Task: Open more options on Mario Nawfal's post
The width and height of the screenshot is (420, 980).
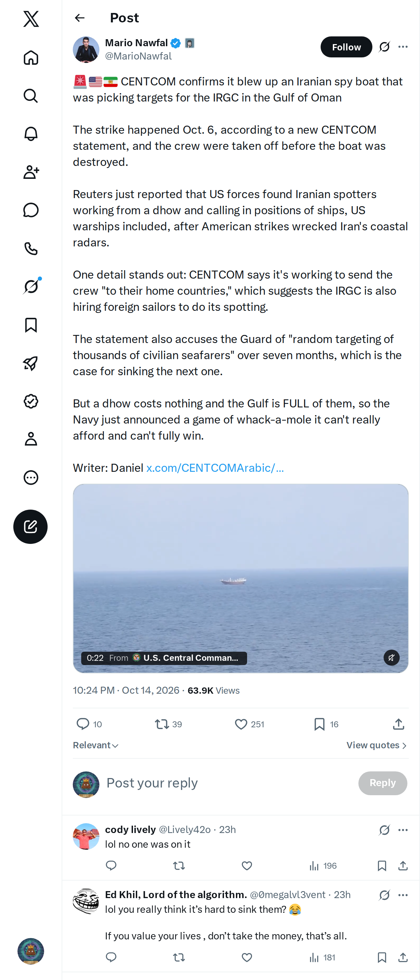Action: pyautogui.click(x=403, y=47)
